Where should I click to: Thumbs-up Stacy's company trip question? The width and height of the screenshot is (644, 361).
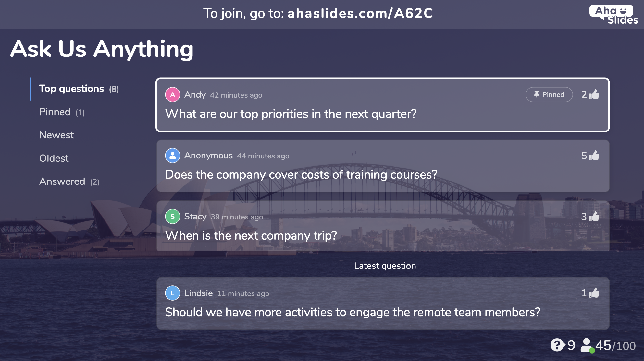point(594,217)
